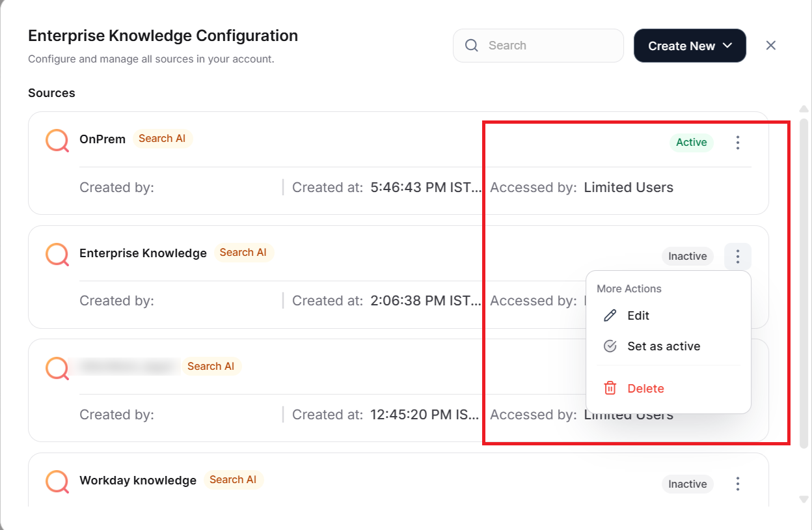This screenshot has height=530, width=812.
Task: Click the scrollbar down arrow
Action: tap(804, 499)
